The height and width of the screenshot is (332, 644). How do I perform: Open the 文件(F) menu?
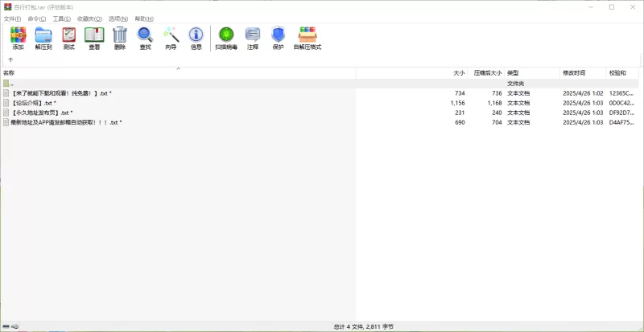tap(12, 18)
